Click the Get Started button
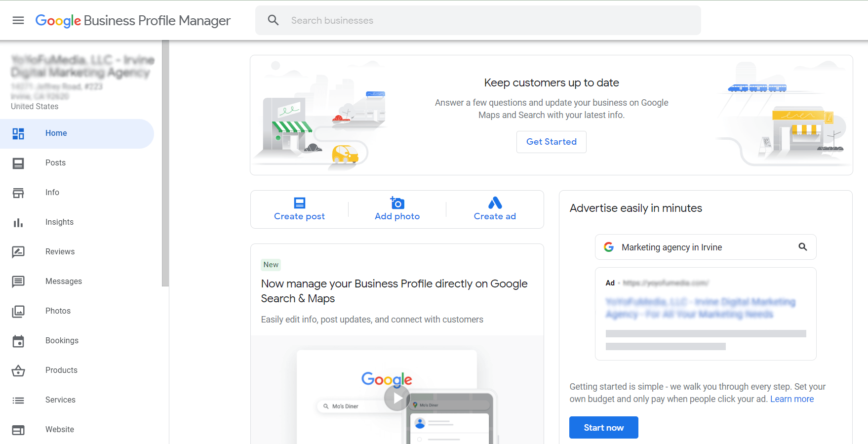 [x=552, y=142]
